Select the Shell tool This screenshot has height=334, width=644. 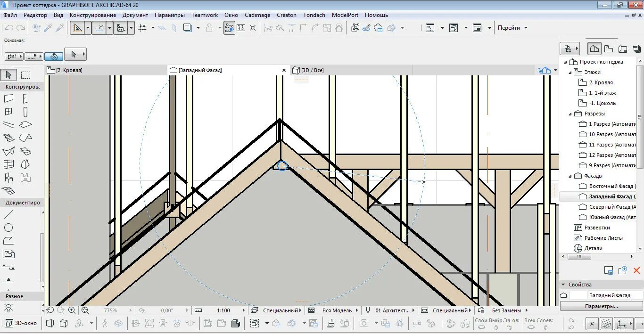8,151
